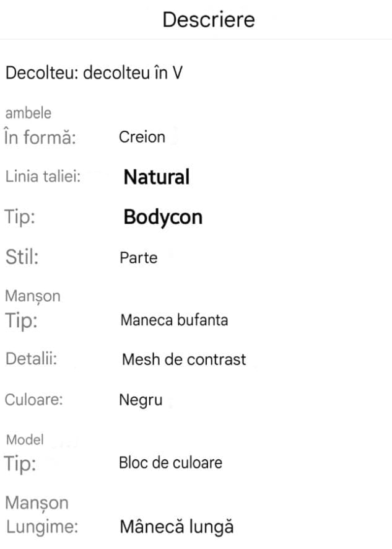Click the Model section label
This screenshot has width=392, height=549.
pos(25,440)
